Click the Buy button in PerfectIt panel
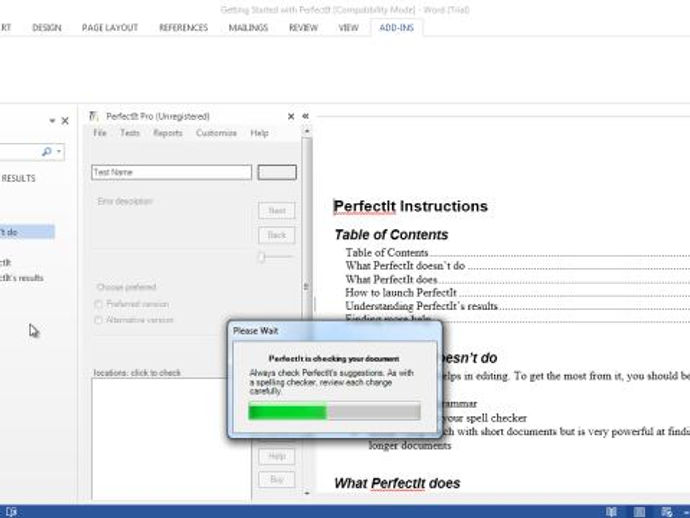 (277, 479)
